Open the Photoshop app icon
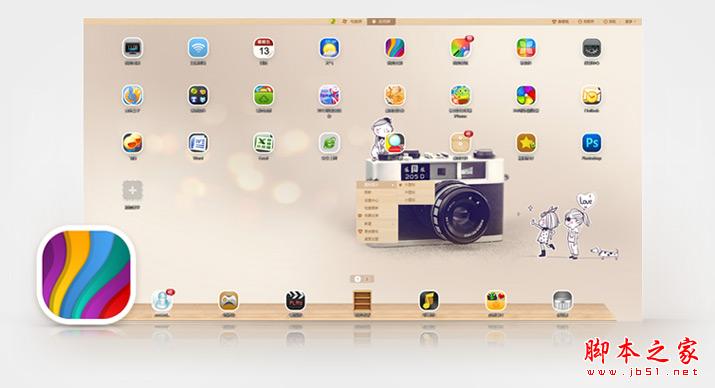Image resolution: width=715 pixels, height=388 pixels. pyautogui.click(x=591, y=143)
